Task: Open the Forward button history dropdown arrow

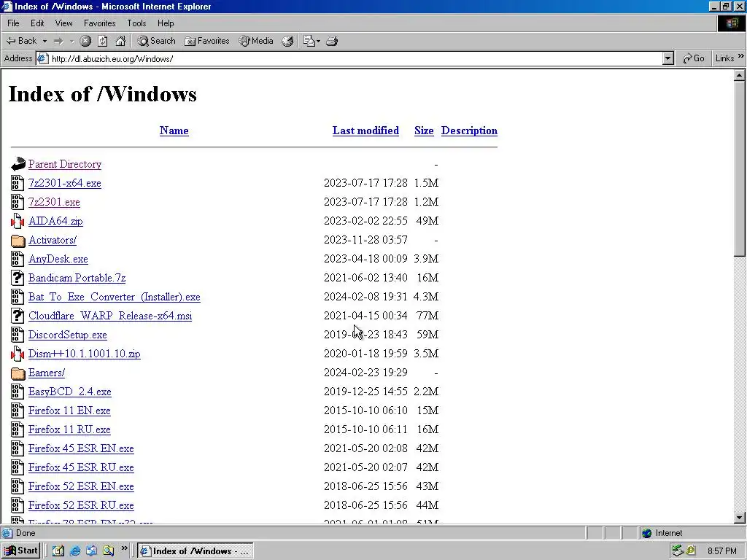Action: [72, 41]
